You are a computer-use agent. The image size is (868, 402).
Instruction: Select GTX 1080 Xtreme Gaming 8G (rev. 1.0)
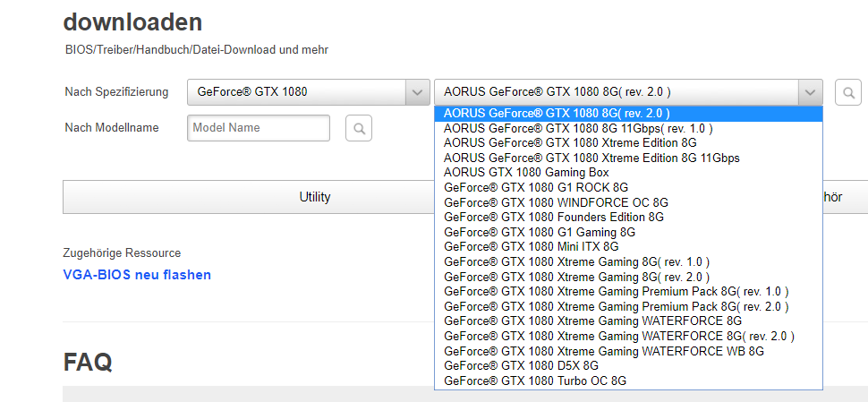[628, 261]
